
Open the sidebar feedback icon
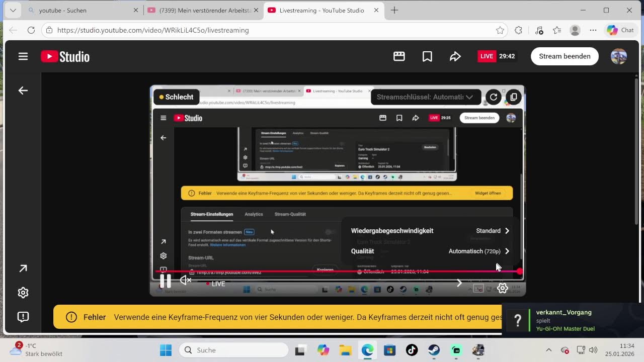coord(23,317)
